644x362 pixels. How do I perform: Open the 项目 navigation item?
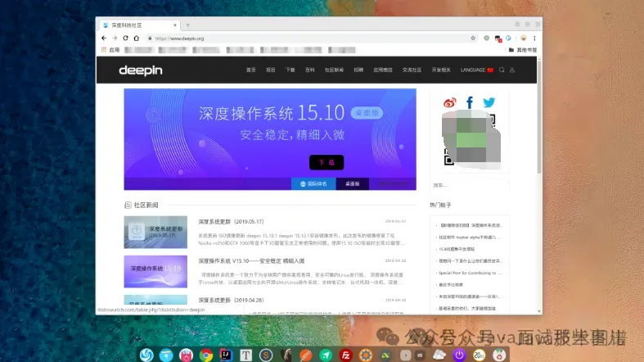tap(270, 70)
